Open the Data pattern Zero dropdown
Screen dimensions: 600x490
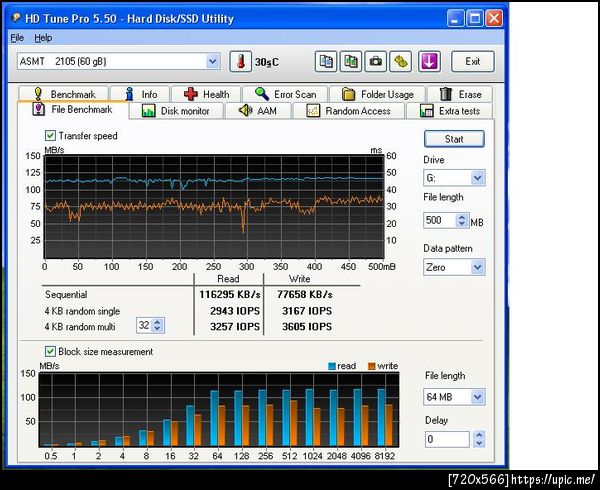[478, 267]
